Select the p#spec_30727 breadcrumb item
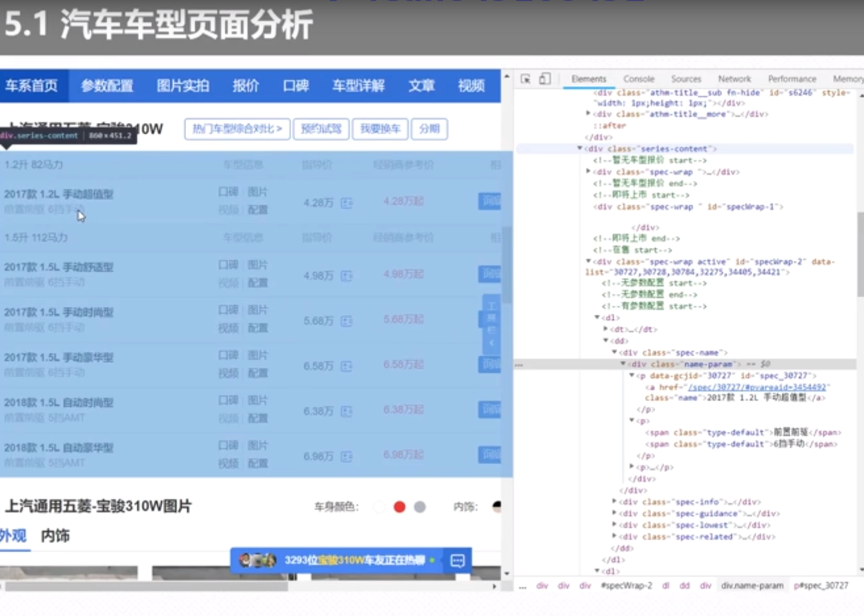Screen dimensions: 864x616 click(x=821, y=585)
